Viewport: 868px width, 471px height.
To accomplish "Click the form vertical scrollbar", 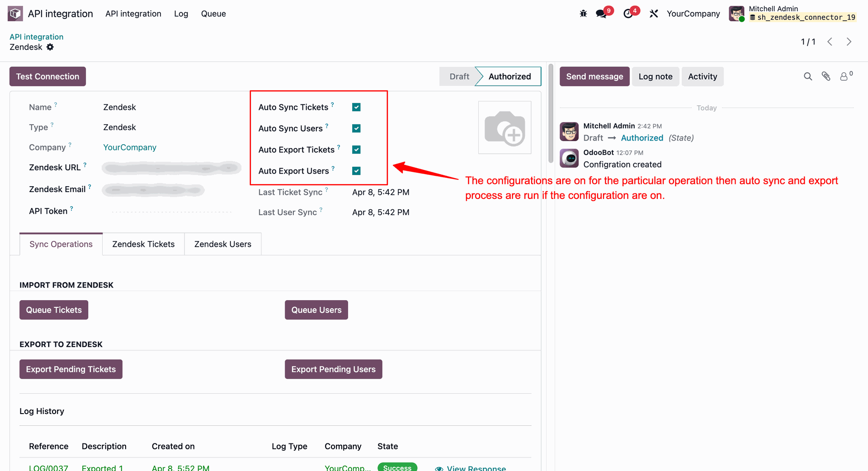I will point(551,113).
